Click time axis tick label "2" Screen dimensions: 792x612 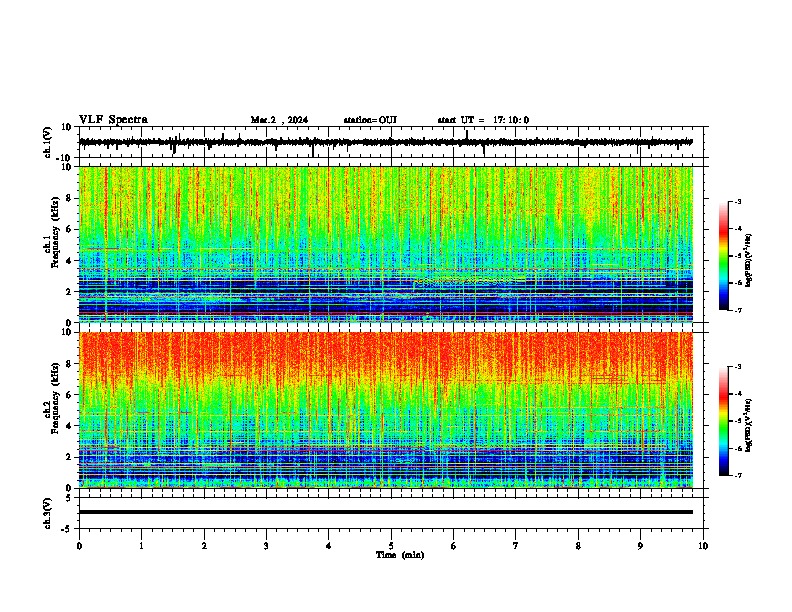[x=204, y=546]
